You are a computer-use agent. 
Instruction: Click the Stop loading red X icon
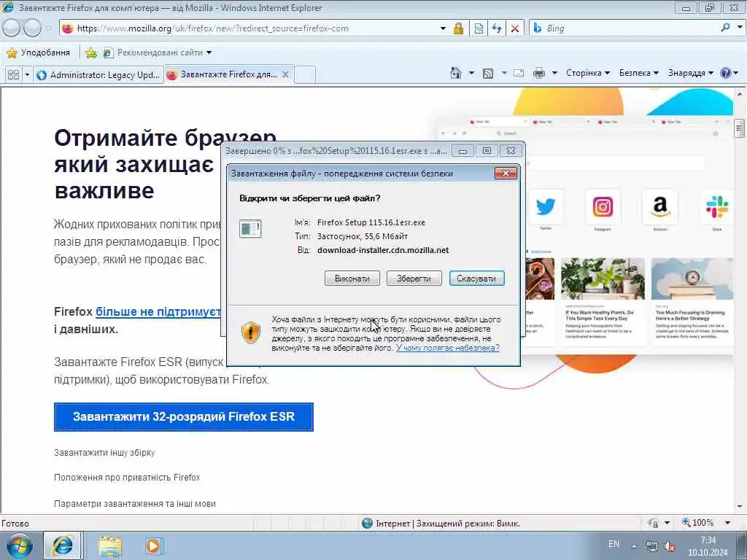point(515,28)
